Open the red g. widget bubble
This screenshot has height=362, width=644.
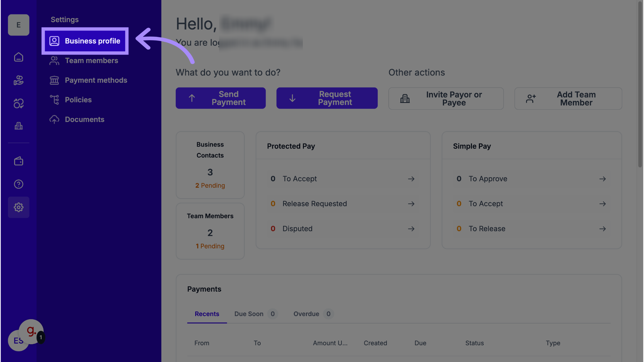pyautogui.click(x=31, y=331)
